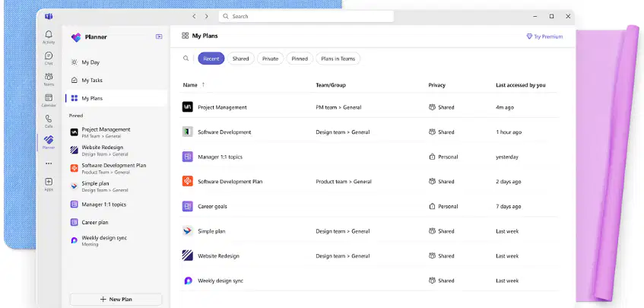Click the Weekly design sync icon in table
Viewport: 644px width, 308px height.
[188, 281]
